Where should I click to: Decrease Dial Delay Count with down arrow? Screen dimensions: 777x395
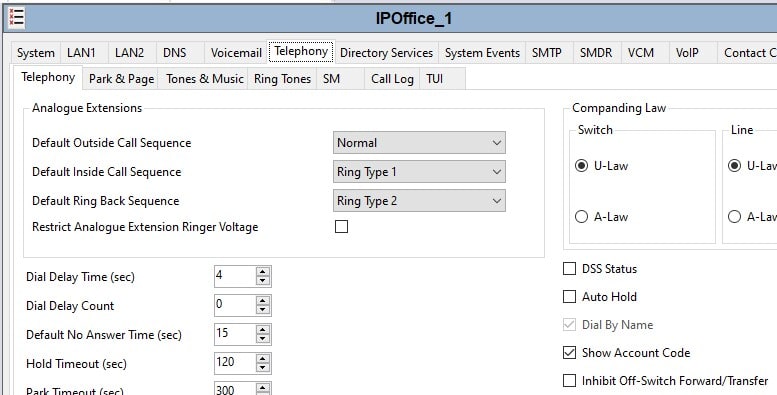[x=263, y=310]
